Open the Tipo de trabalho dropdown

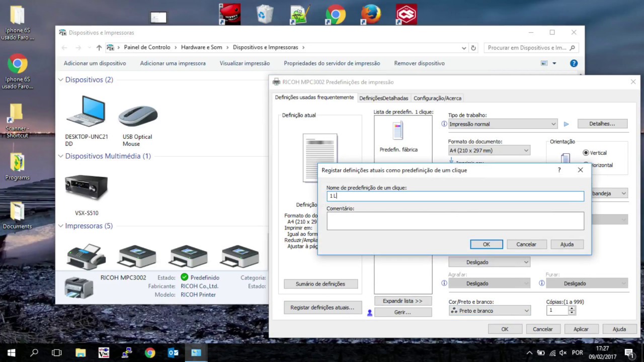coord(503,124)
